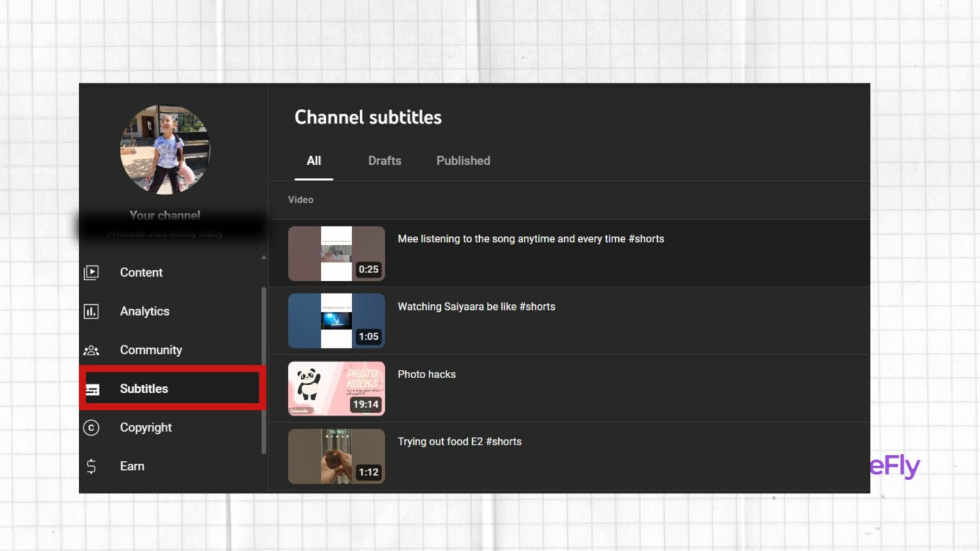980x551 pixels.
Task: Click the channel profile picture
Action: [164, 149]
